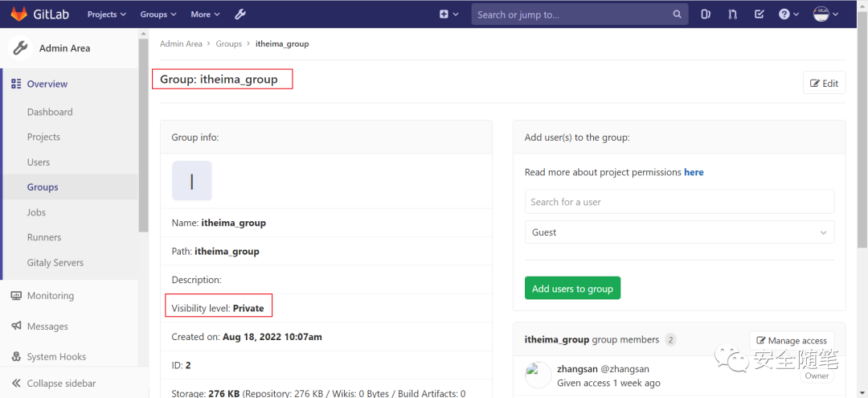Open Jobs in the sidebar
Viewport: 868px width, 398px height.
(36, 212)
